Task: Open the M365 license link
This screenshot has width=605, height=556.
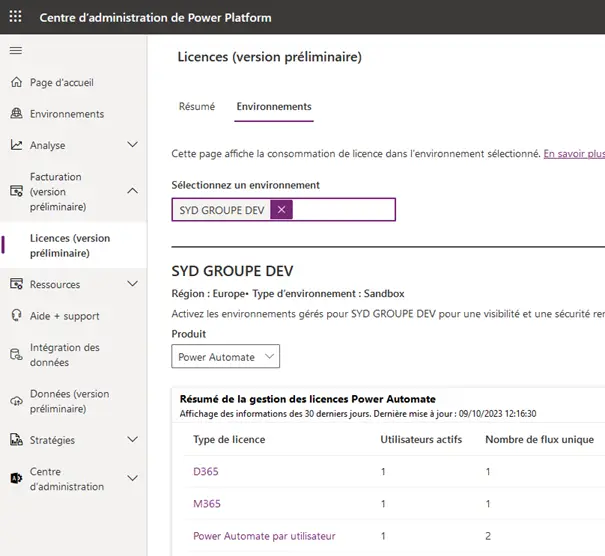Action: coord(207,504)
